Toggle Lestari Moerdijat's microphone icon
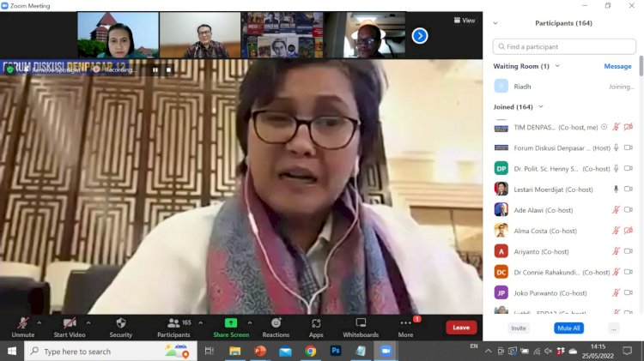The width and height of the screenshot is (644, 361). [x=616, y=190]
